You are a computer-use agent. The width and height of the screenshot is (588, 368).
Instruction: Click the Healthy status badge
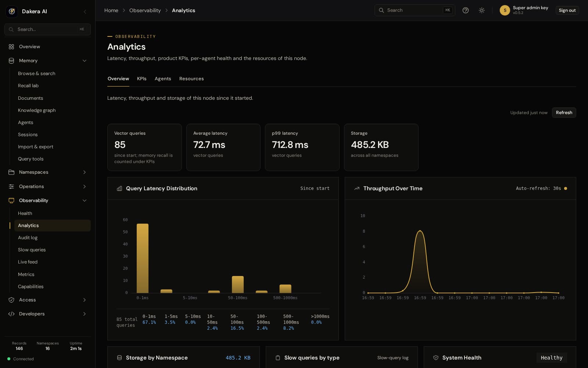click(x=552, y=358)
